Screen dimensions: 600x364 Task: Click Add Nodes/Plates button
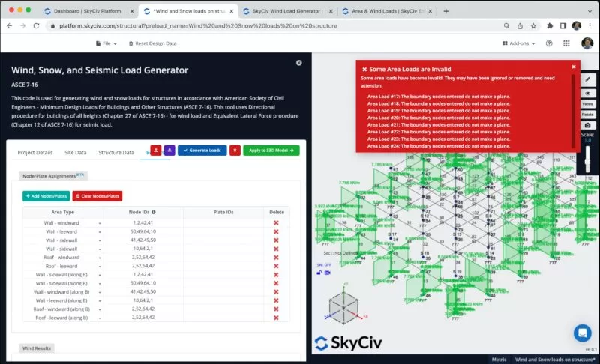tap(46, 196)
